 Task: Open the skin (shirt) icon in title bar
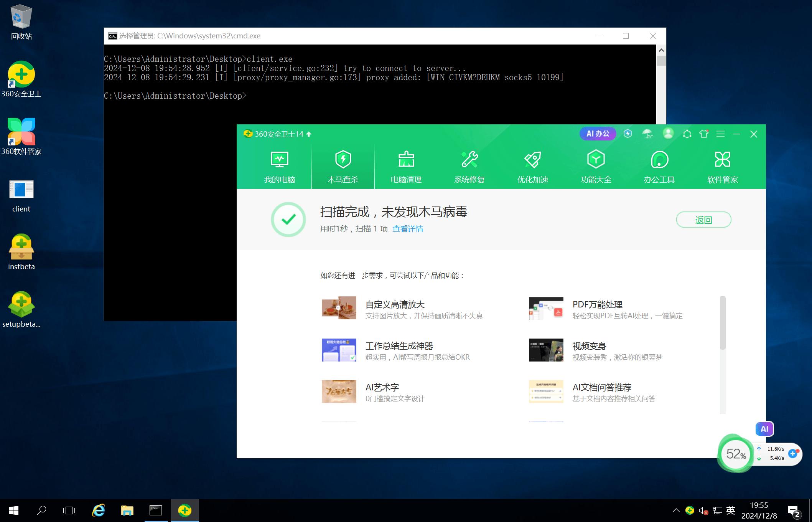[x=704, y=134]
